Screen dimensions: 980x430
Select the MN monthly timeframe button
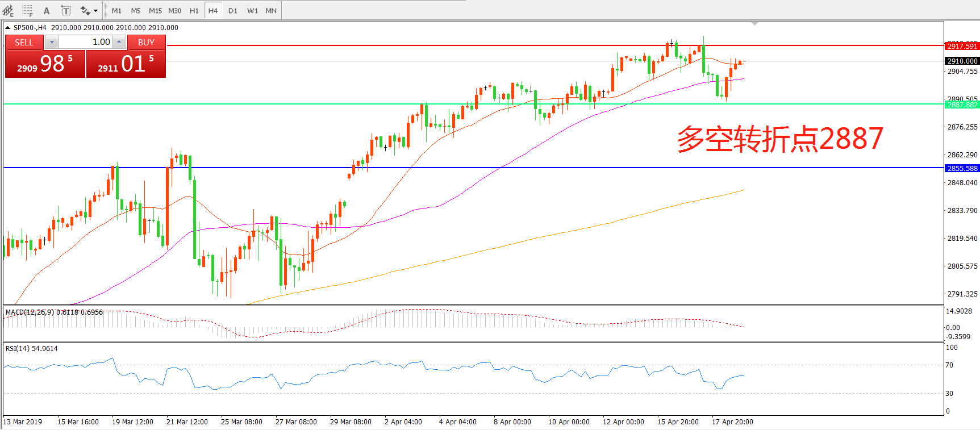pos(271,10)
